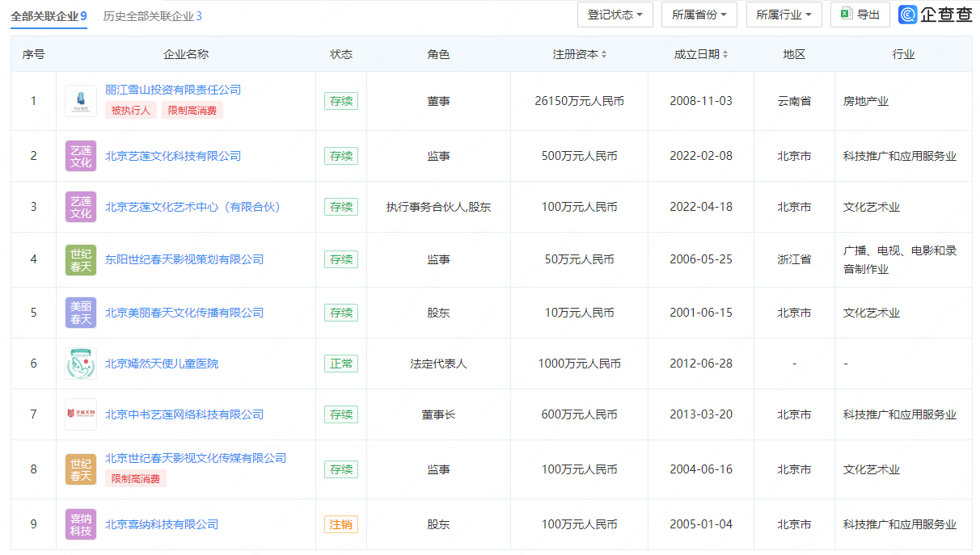Click the purple 艺莲文化 logo for 北京艺莲文化科技有限公司
Image resolution: width=980 pixels, height=555 pixels.
(81, 156)
